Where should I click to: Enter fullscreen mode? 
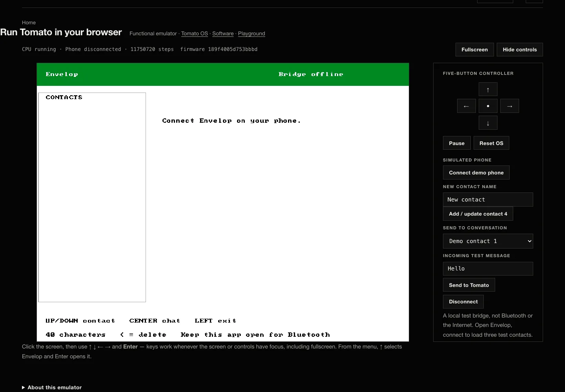point(475,49)
